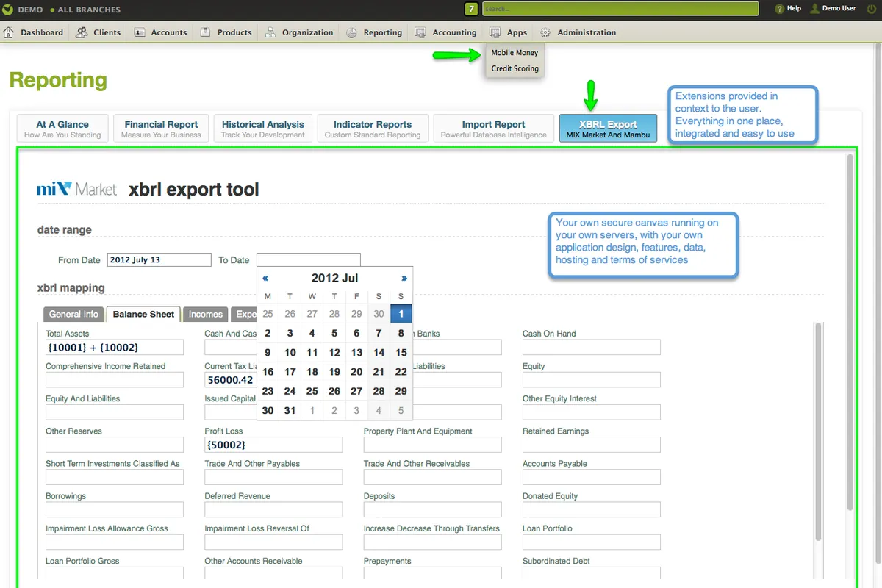Click the Accounts card icon
The width and height of the screenshot is (882, 588).
[x=140, y=32]
